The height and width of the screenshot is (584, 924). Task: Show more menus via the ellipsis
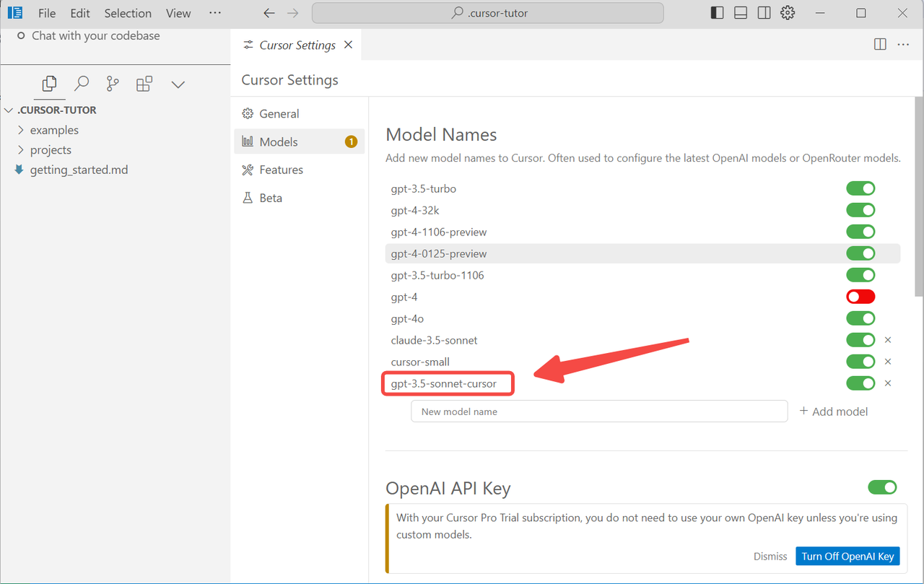coord(215,13)
